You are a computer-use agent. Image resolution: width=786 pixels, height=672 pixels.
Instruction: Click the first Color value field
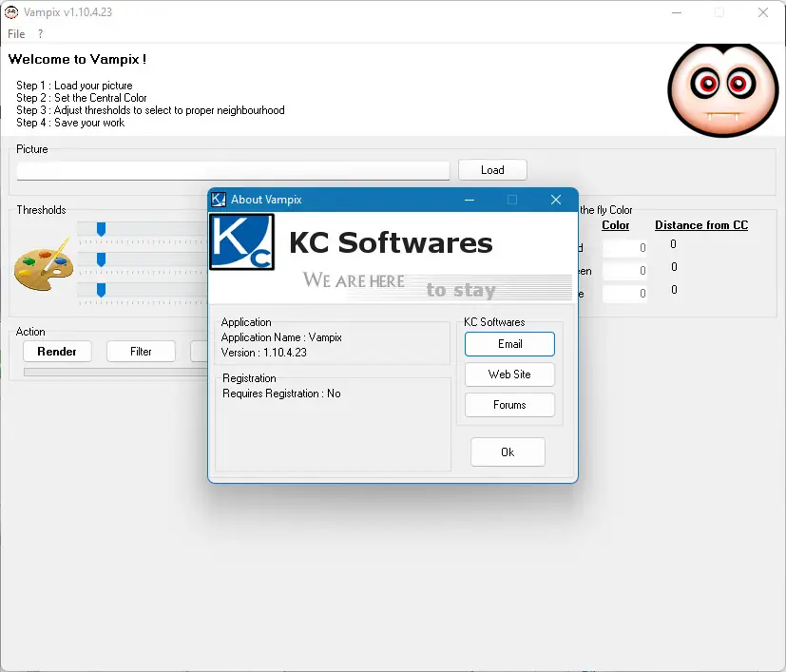[x=624, y=248]
